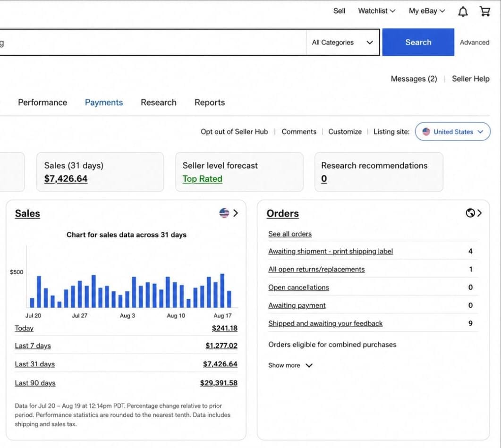This screenshot has width=501, height=448.
Task: Click the US flag icon in Sales panel
Action: coord(224,213)
